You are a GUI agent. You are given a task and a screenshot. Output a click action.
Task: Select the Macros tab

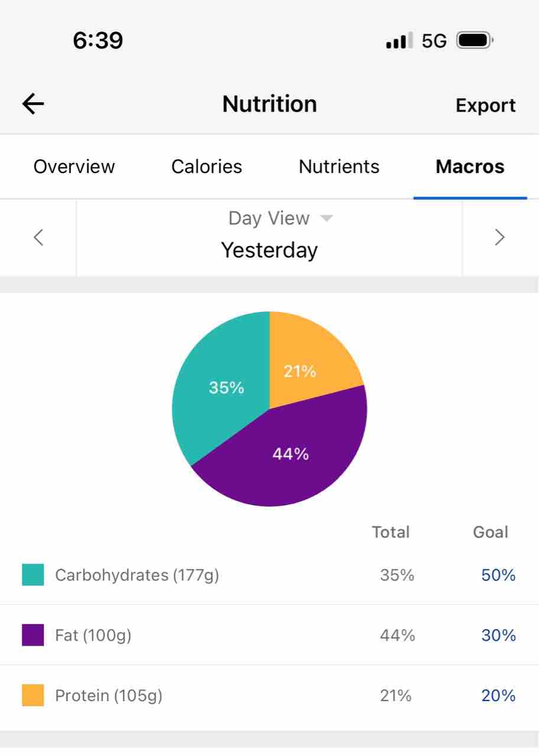470,167
